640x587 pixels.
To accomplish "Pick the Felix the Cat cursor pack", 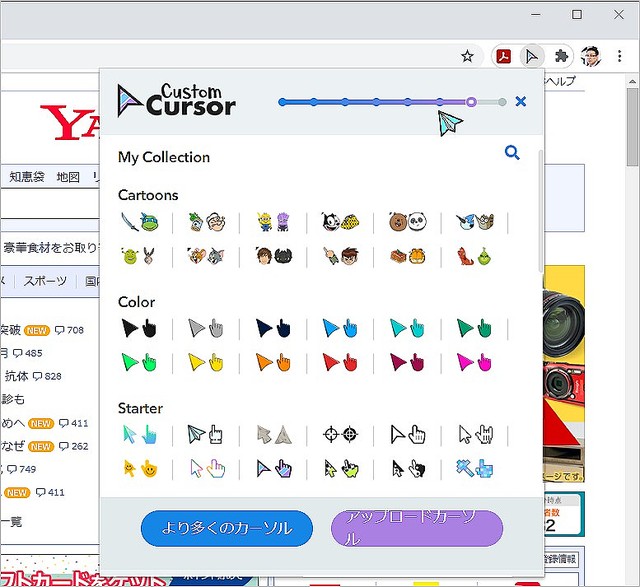I will (340, 222).
